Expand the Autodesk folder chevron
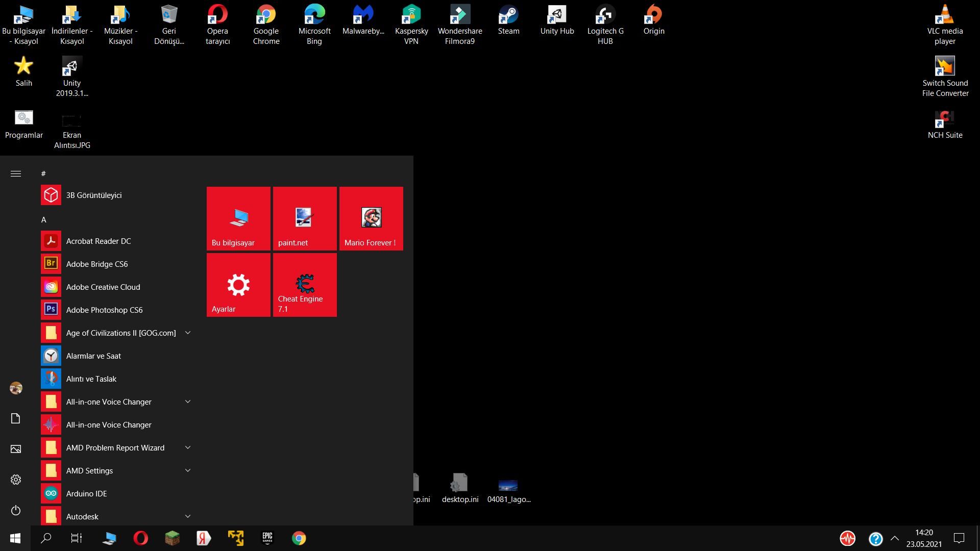 tap(188, 516)
